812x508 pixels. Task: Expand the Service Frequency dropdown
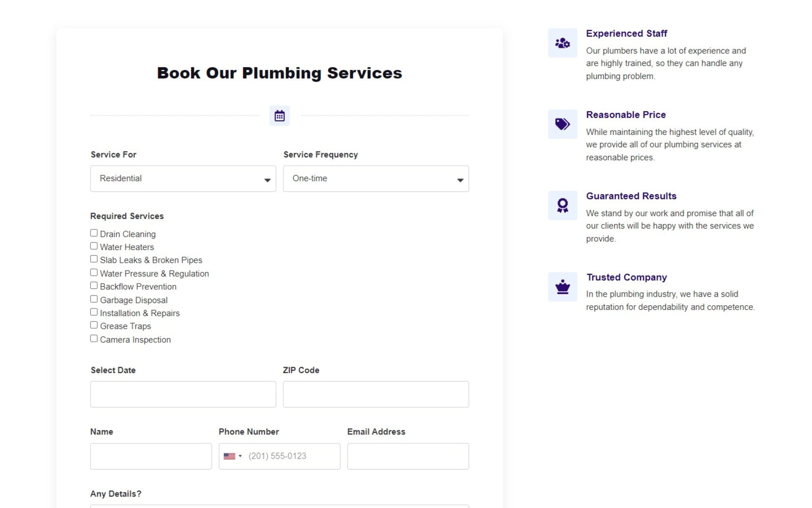(376, 179)
